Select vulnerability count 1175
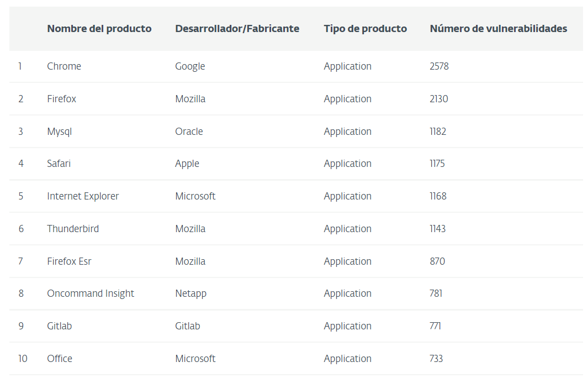The height and width of the screenshot is (383, 588). [x=437, y=164]
